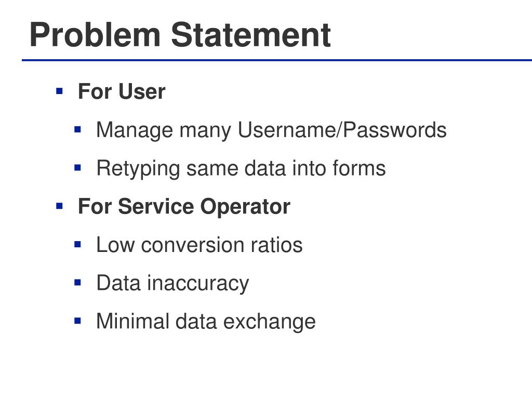Click the bullet before "Manage many Username/Passwords"
532x399 pixels.
click(78, 129)
